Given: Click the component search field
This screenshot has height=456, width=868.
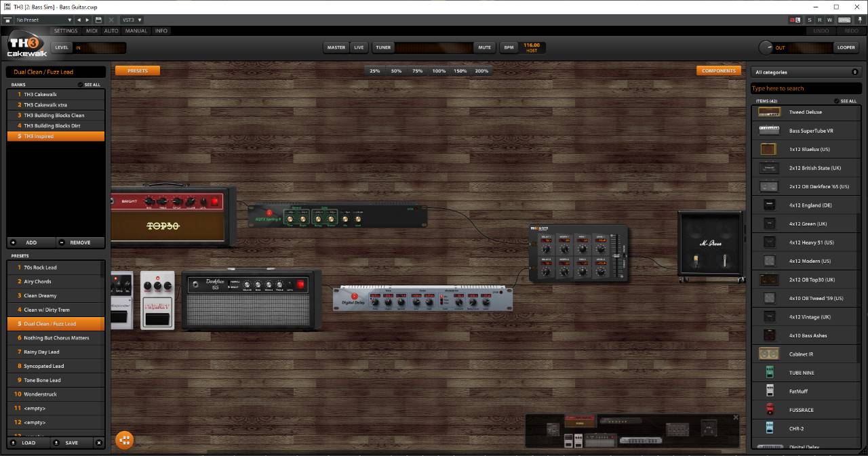Looking at the screenshot, I should (806, 88).
